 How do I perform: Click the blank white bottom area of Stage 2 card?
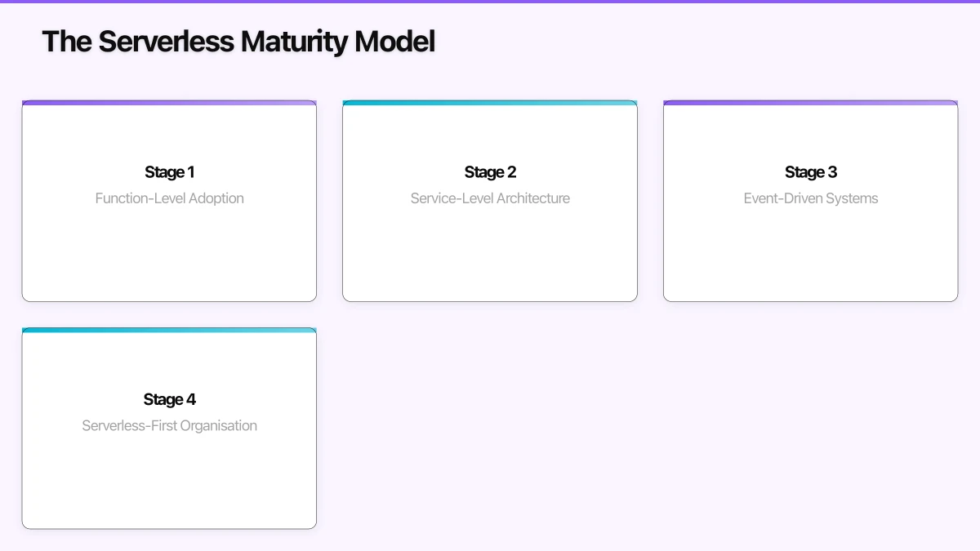click(x=490, y=261)
